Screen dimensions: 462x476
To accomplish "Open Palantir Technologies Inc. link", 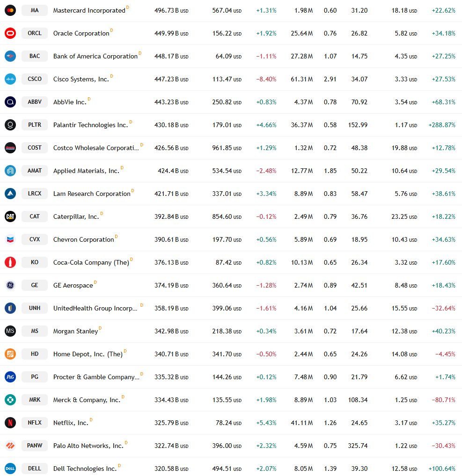I will (91, 125).
